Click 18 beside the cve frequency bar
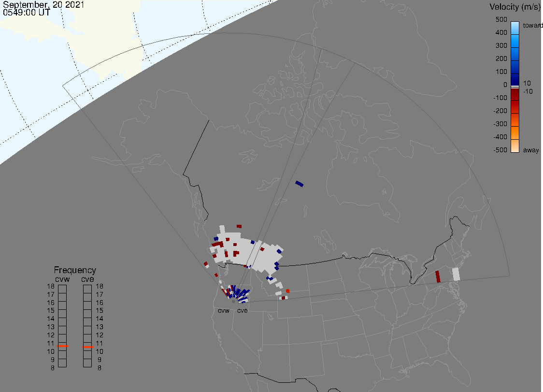 click(x=100, y=286)
